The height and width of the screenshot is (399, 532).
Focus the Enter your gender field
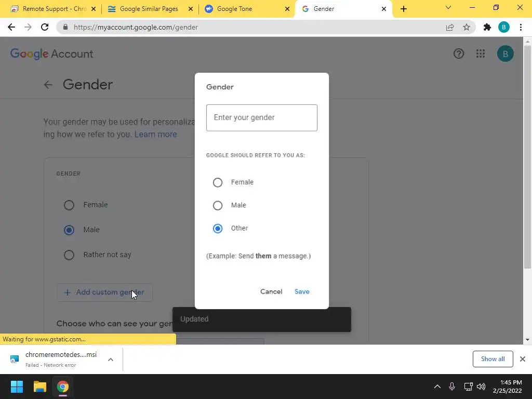pyautogui.click(x=262, y=118)
